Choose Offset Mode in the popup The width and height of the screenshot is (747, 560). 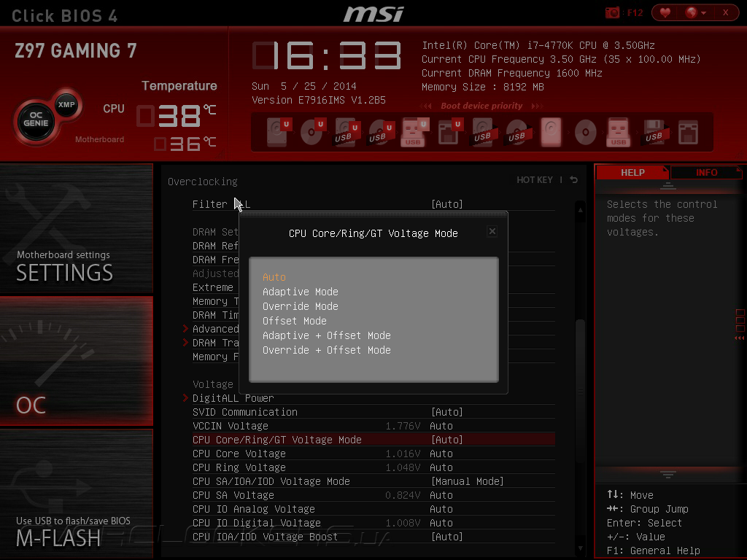pos(295,321)
